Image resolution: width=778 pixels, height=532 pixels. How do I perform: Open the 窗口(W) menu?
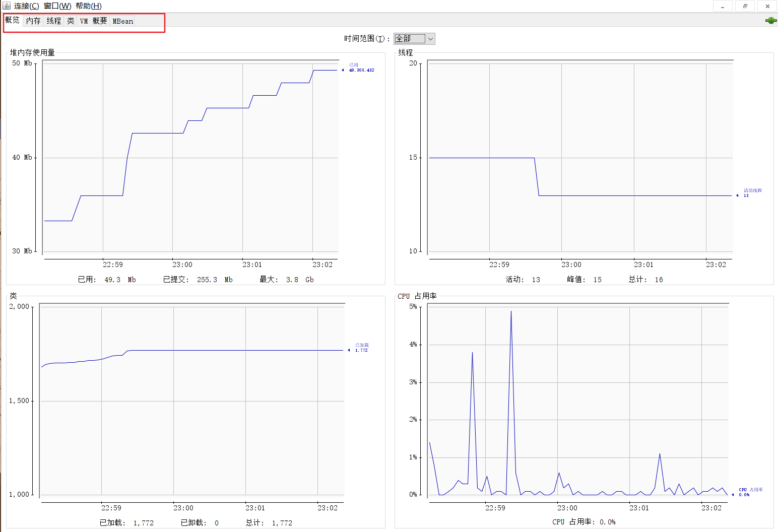click(x=57, y=6)
